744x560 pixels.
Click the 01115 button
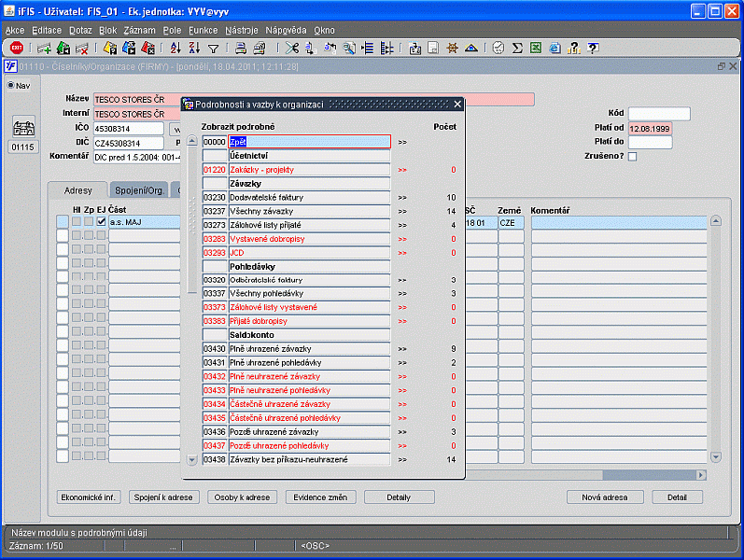[22, 147]
